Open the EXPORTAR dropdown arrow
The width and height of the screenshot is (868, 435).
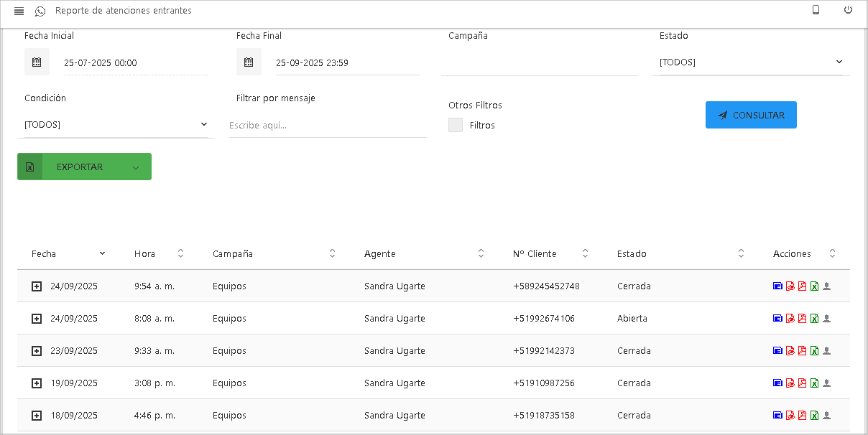pyautogui.click(x=136, y=167)
